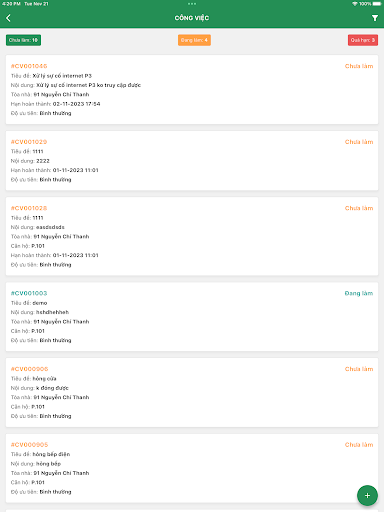Open task #CV000905
The height and width of the screenshot is (512, 384).
click(192, 468)
